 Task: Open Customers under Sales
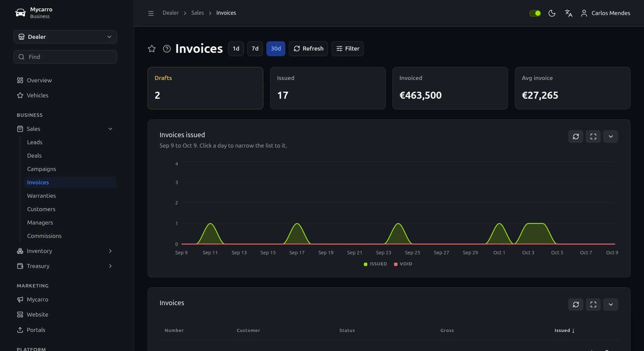[x=41, y=209]
